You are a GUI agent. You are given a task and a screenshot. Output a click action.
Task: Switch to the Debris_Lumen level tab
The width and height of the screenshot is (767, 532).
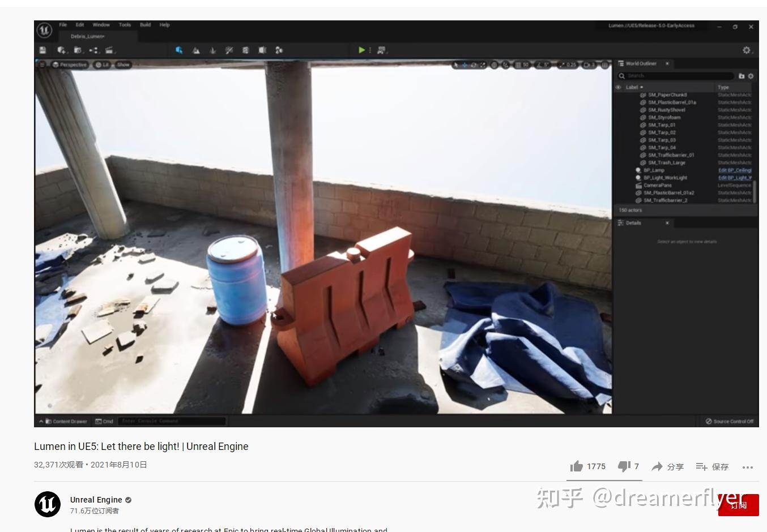[x=88, y=36]
